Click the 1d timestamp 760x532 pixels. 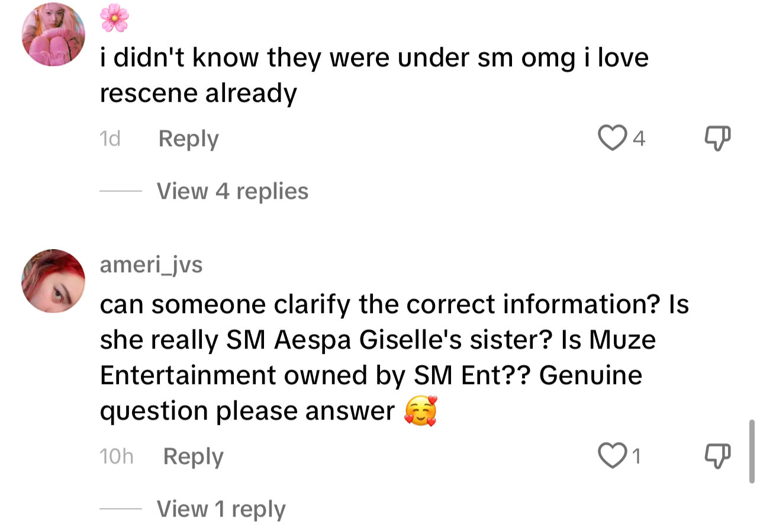(110, 138)
